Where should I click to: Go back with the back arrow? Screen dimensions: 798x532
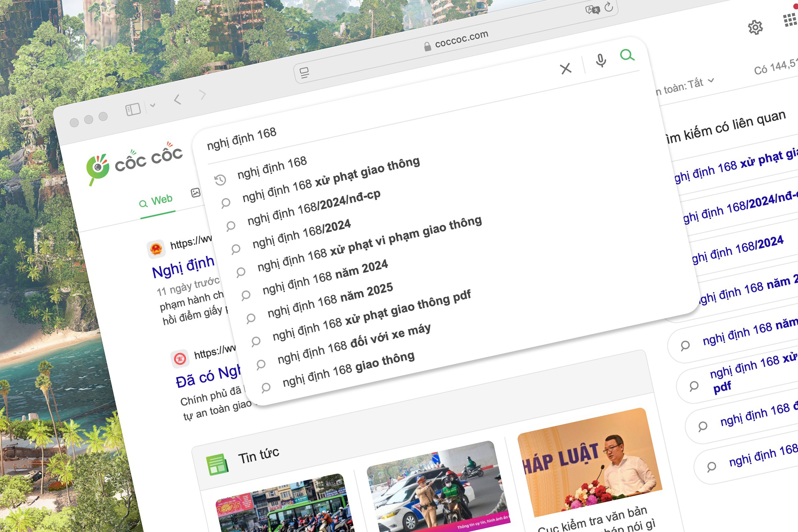pyautogui.click(x=177, y=99)
